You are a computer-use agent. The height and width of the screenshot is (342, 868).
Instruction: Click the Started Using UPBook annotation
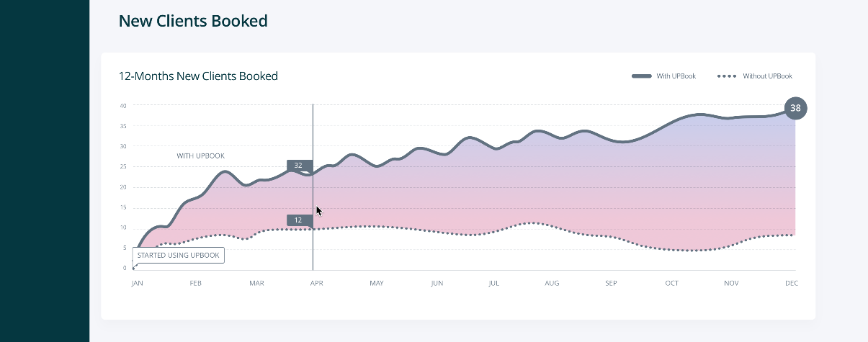click(179, 255)
